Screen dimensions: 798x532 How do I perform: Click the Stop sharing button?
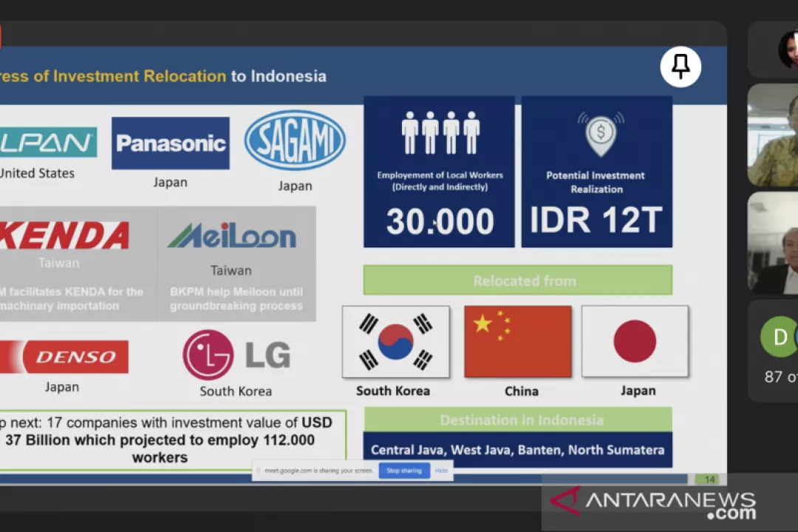404,471
